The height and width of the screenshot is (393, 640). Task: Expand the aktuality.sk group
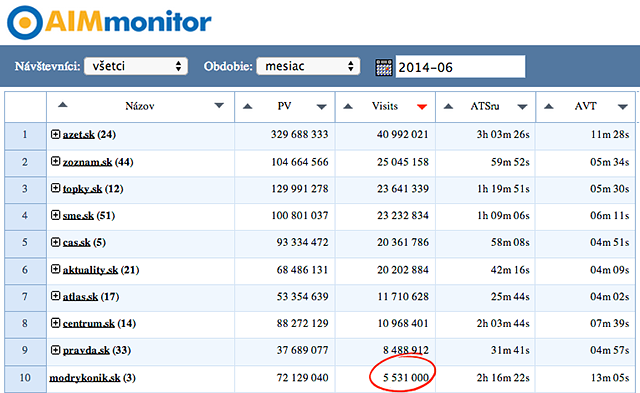point(56,269)
